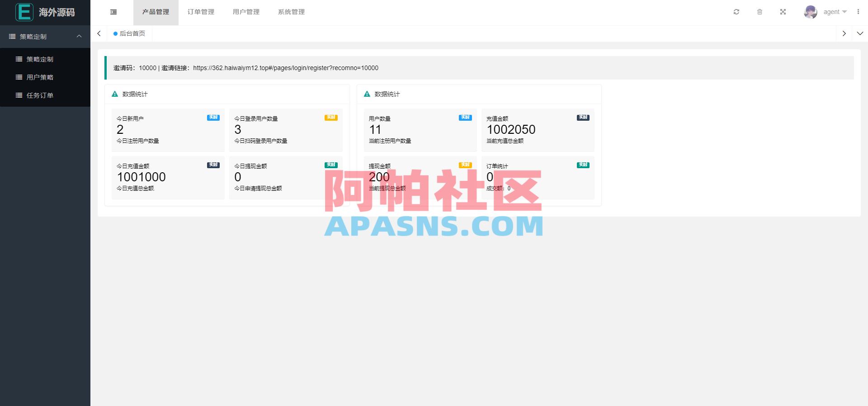Screen dimensions: 868x406
Task: Click the badge on 充值金额 card
Action: pyautogui.click(x=583, y=118)
